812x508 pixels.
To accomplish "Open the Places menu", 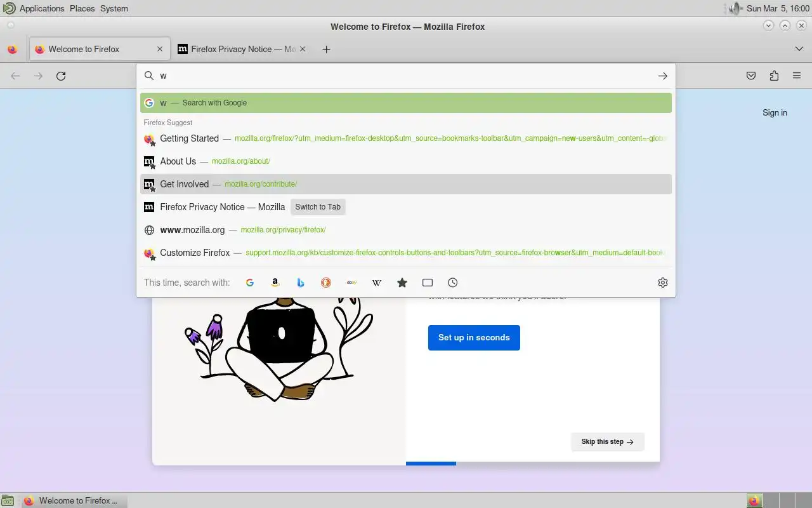I will pyautogui.click(x=82, y=8).
